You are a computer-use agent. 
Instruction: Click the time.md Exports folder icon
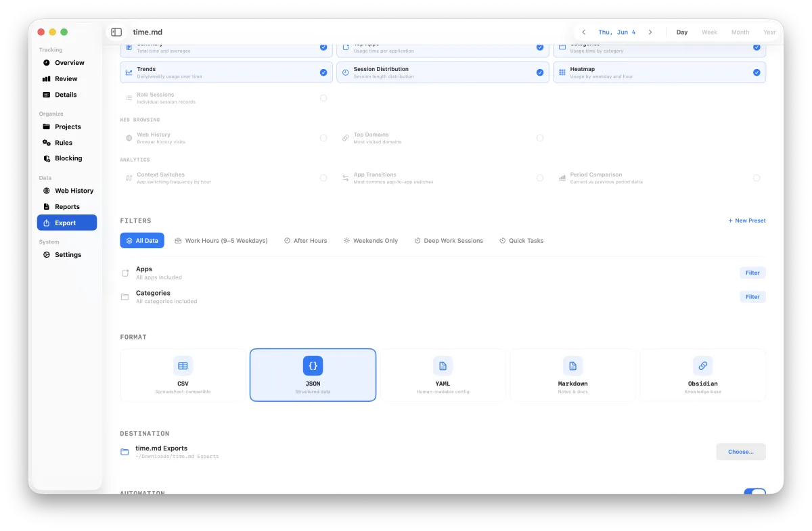coord(125,452)
